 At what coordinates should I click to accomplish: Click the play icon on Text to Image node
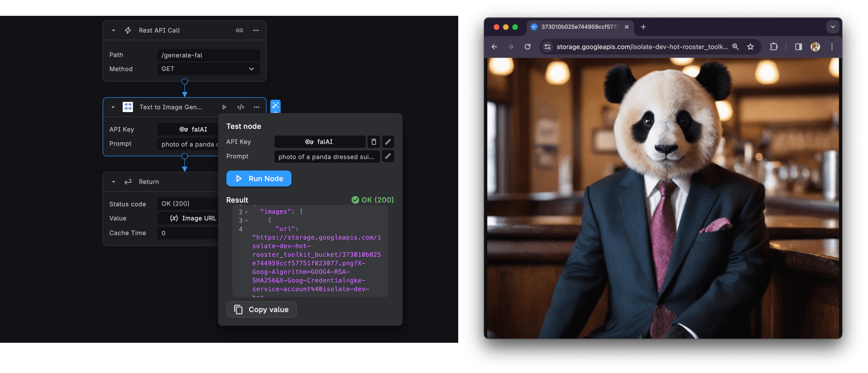(224, 107)
